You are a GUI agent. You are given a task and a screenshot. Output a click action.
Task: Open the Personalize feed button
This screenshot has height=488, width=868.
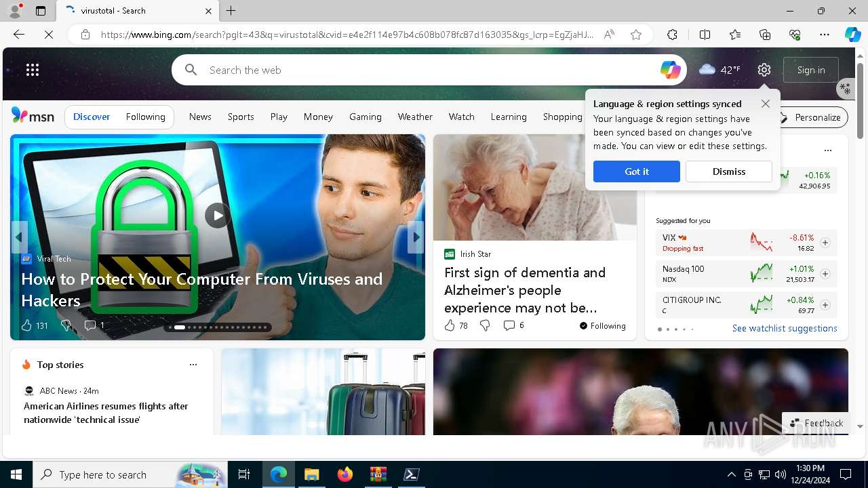(x=810, y=117)
